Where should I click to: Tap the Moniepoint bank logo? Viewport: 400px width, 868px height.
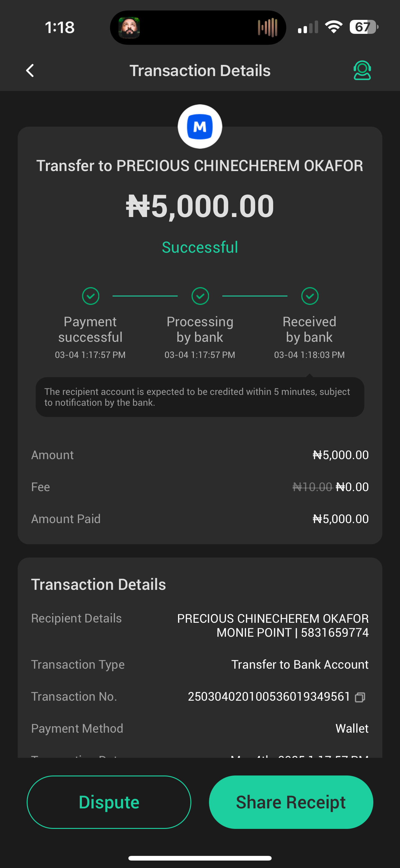[x=200, y=127]
